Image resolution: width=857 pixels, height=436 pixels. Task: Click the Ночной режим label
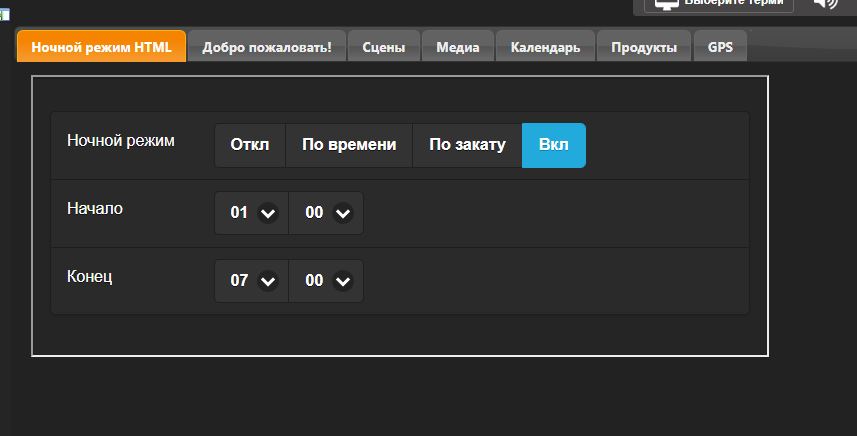tap(121, 141)
